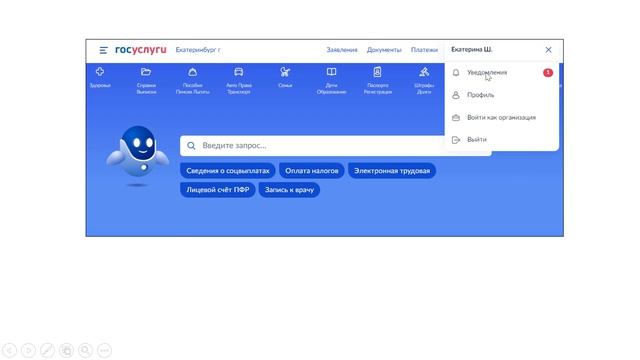Select the Оплата налогов suggestion

point(312,171)
